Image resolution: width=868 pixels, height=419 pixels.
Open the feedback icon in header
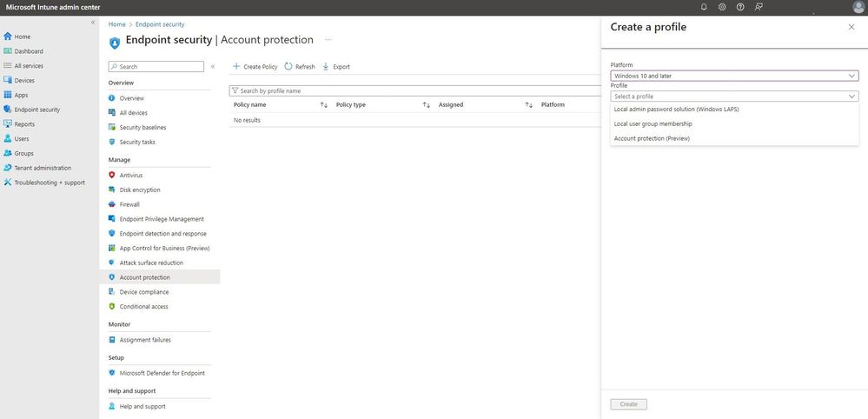759,7
